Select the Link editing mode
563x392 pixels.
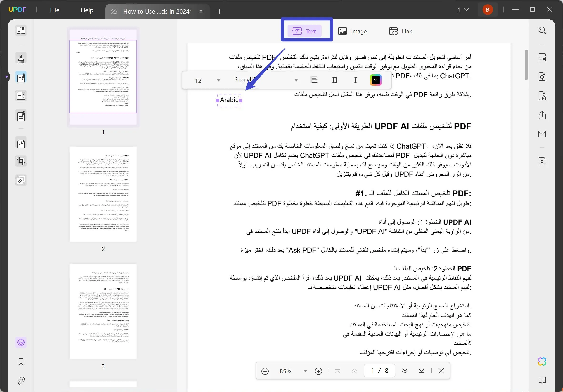point(400,31)
